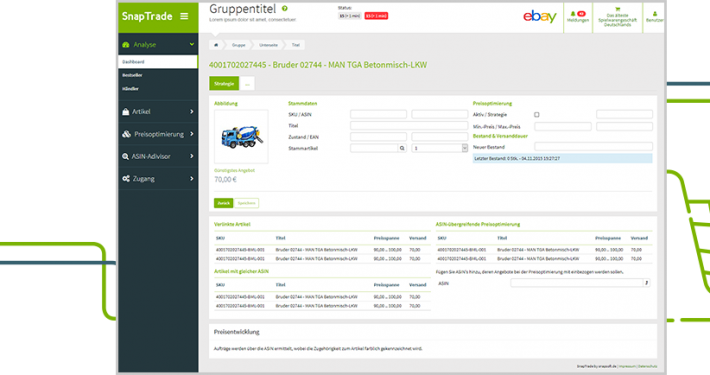Click the Titel breadcrumb

pyautogui.click(x=296, y=45)
